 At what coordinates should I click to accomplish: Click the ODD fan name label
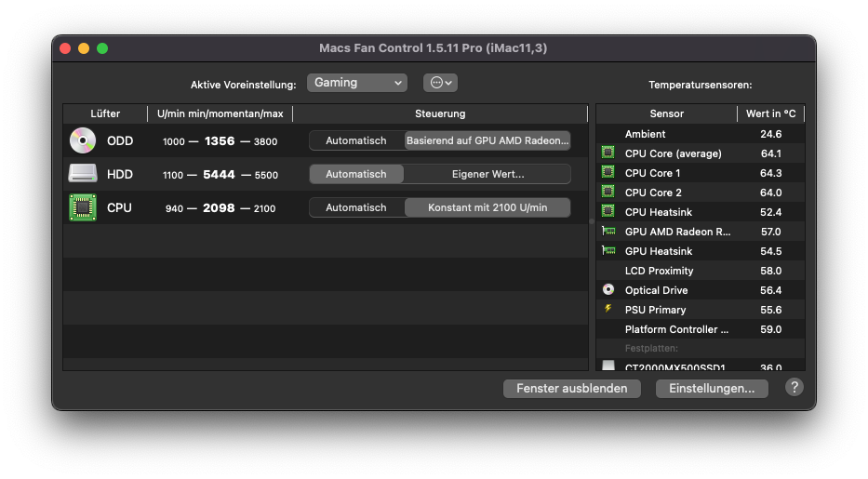click(120, 141)
